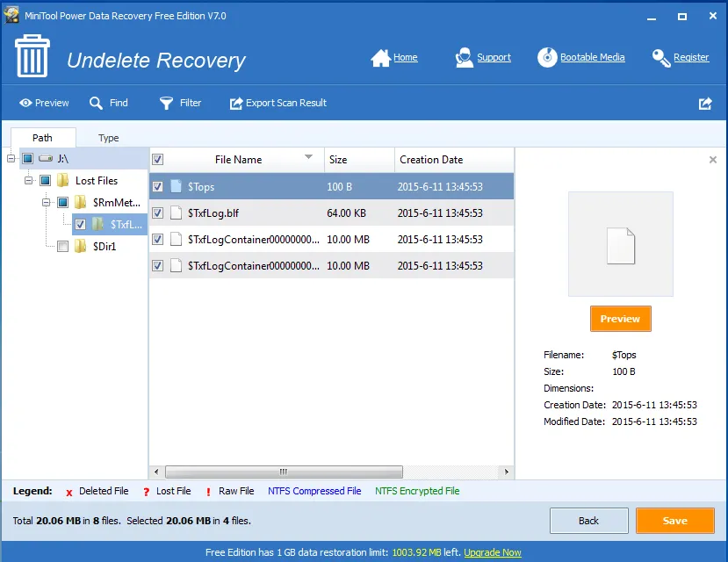Image resolution: width=728 pixels, height=562 pixels.
Task: Collapse the $RmMet... tree node
Action: pos(46,202)
